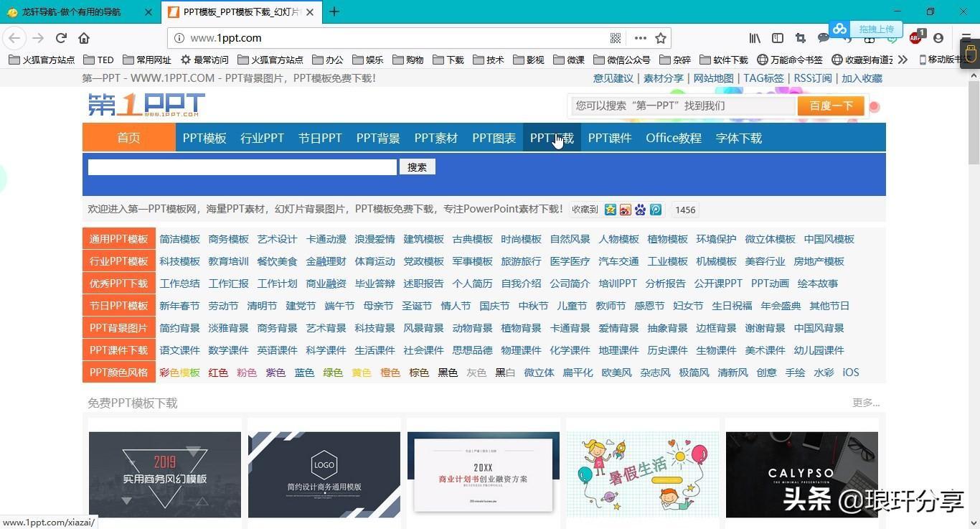Open the Firefox library icon
Image resolution: width=980 pixels, height=529 pixels.
[755, 38]
